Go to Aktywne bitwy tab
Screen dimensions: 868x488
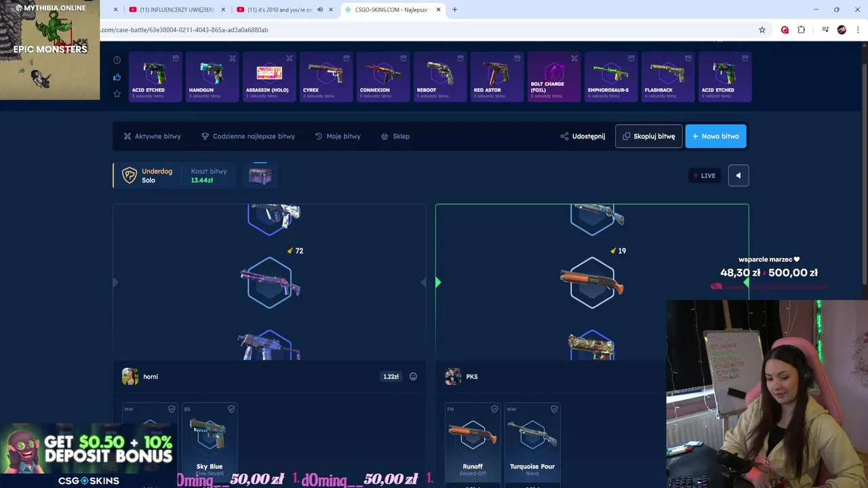coord(152,136)
